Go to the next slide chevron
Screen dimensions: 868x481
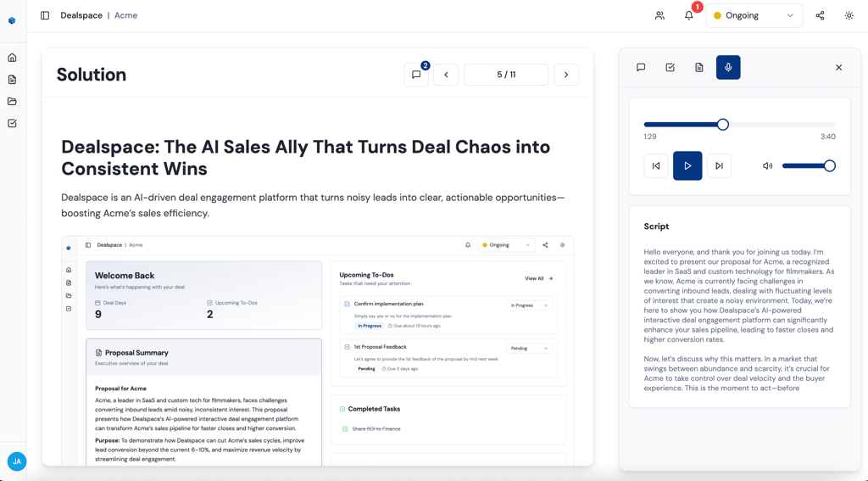(566, 75)
